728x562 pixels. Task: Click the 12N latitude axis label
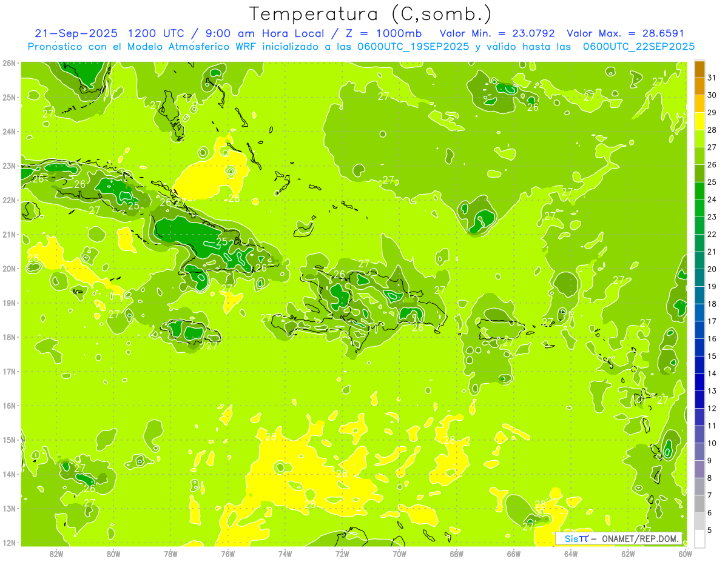pyautogui.click(x=9, y=543)
